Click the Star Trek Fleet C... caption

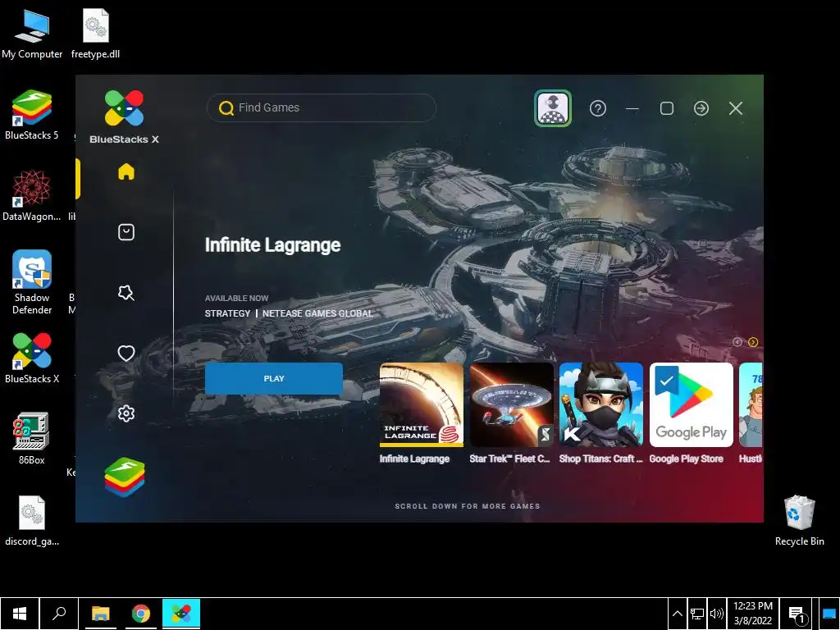509,459
